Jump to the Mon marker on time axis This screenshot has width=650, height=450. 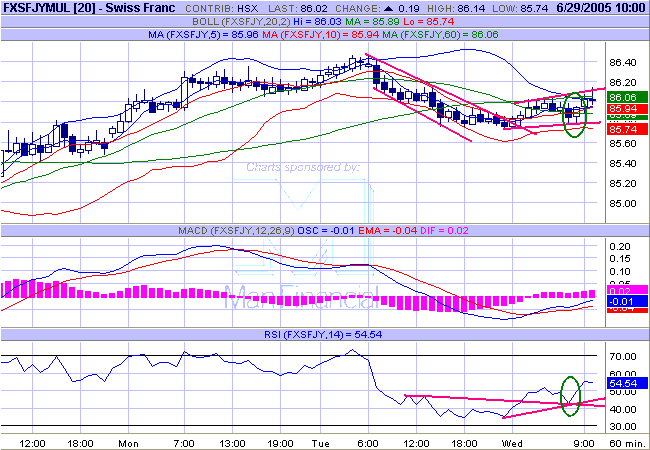point(128,441)
